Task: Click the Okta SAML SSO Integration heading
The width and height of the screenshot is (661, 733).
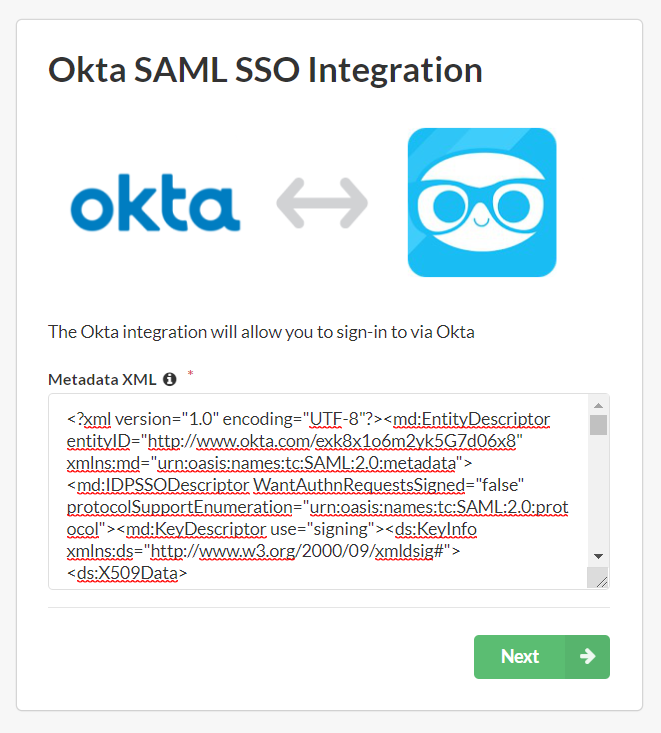Action: tap(265, 70)
